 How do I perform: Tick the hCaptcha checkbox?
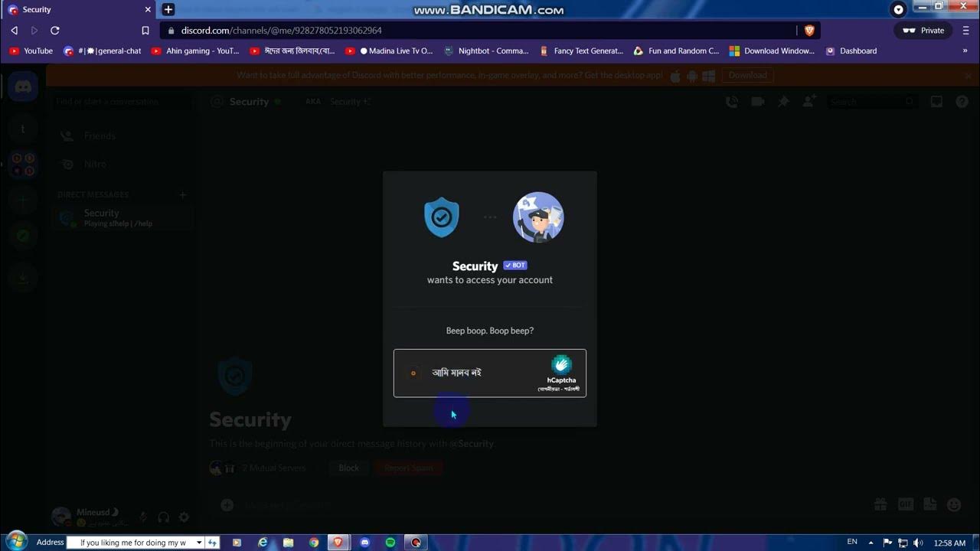click(x=413, y=373)
